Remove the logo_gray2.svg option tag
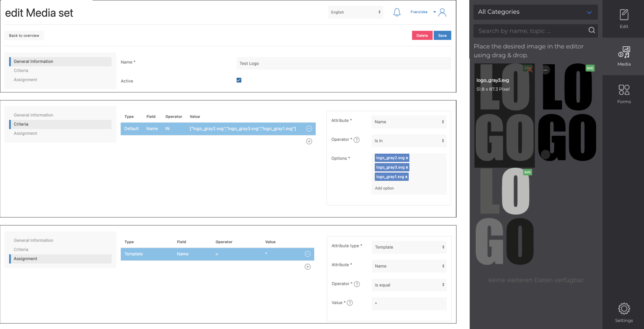The height and width of the screenshot is (329, 644). [x=407, y=158]
